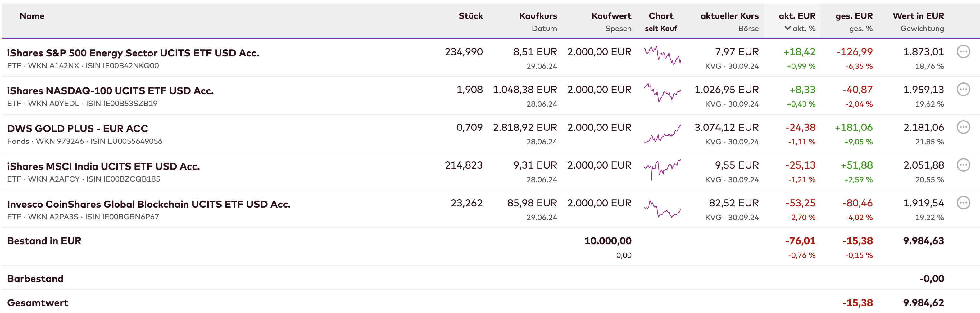Toggle sort arrow beside akt. % header
Screen dimensions: 980x313
click(x=787, y=28)
